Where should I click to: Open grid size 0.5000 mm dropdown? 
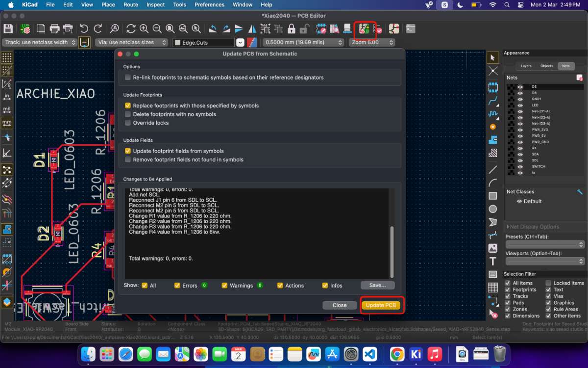304,43
